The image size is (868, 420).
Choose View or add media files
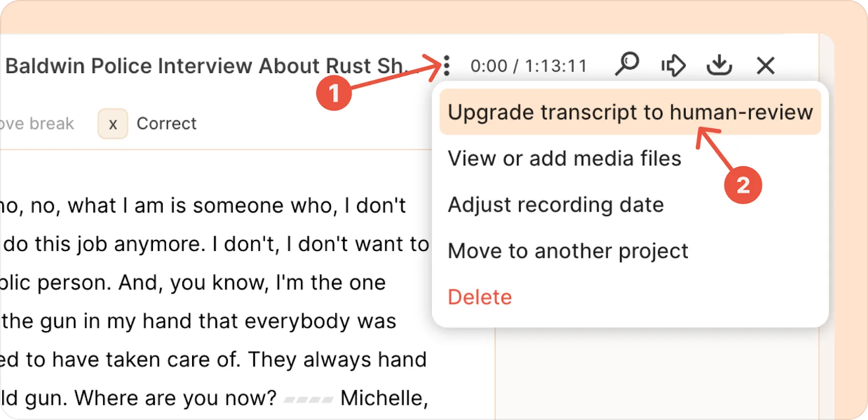tap(564, 159)
